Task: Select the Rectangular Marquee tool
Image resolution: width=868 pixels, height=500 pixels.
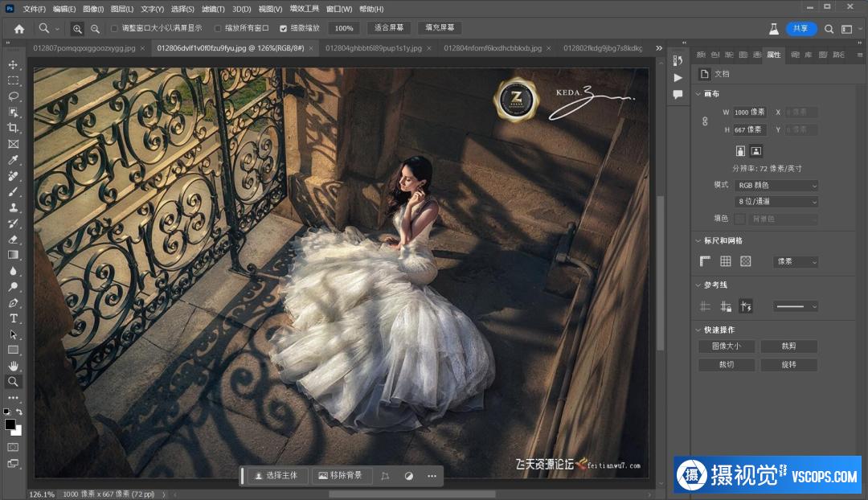Action: click(14, 81)
